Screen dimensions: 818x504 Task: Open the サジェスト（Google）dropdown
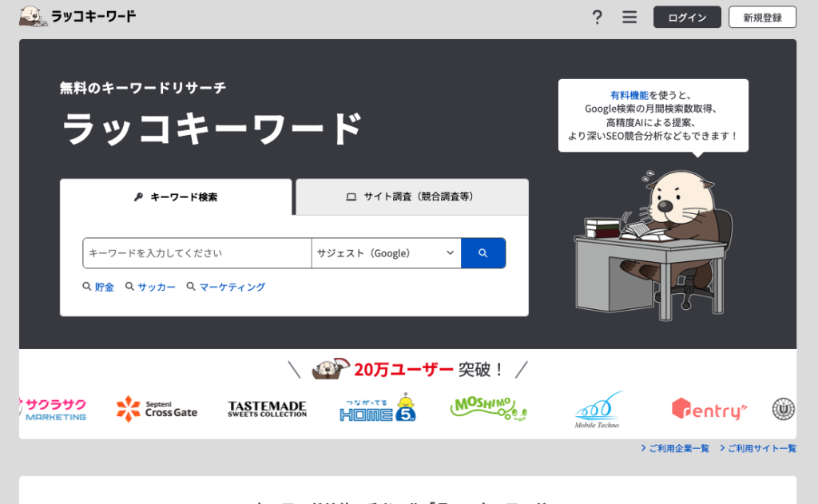(386, 253)
